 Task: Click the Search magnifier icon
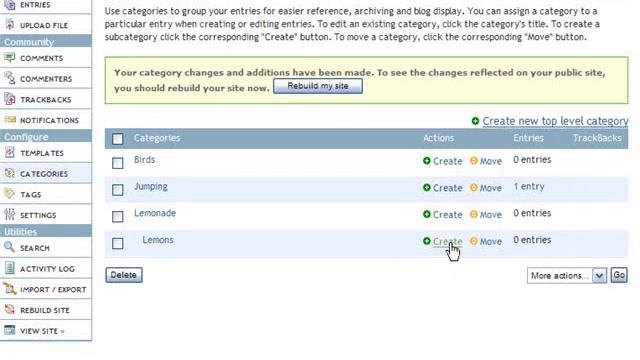point(10,247)
